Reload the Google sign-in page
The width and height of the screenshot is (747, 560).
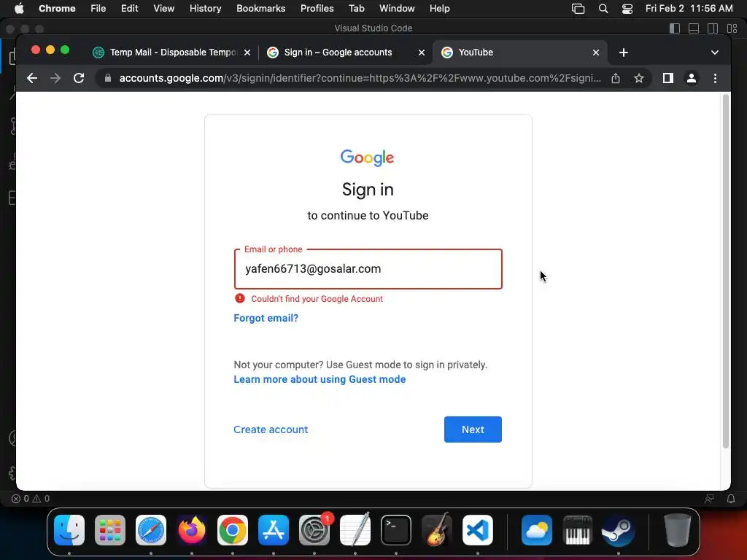[79, 78]
